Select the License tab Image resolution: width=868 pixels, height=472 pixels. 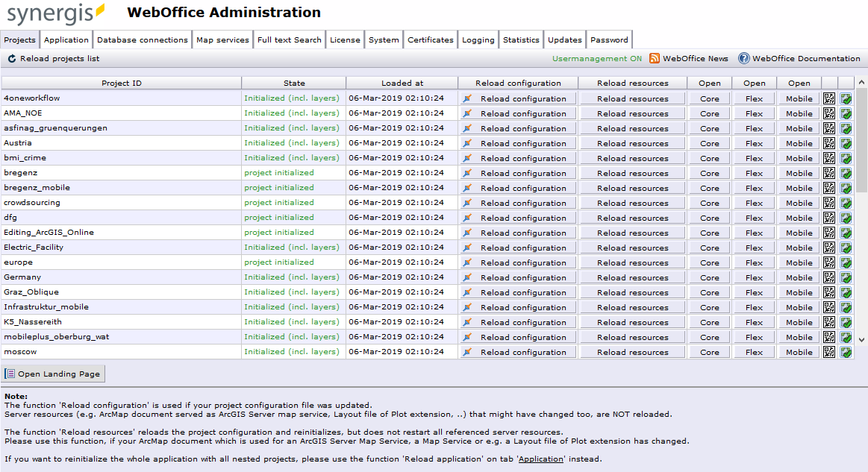coord(345,39)
